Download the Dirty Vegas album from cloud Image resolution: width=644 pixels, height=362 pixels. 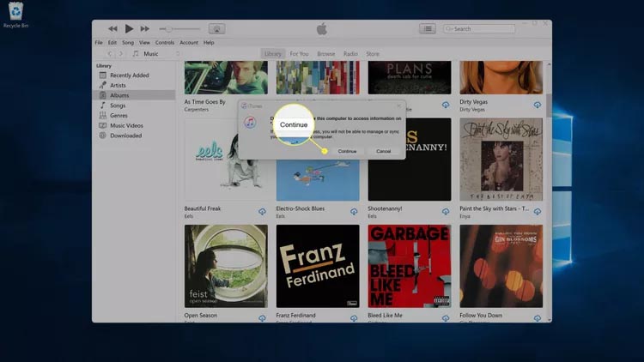pyautogui.click(x=538, y=105)
